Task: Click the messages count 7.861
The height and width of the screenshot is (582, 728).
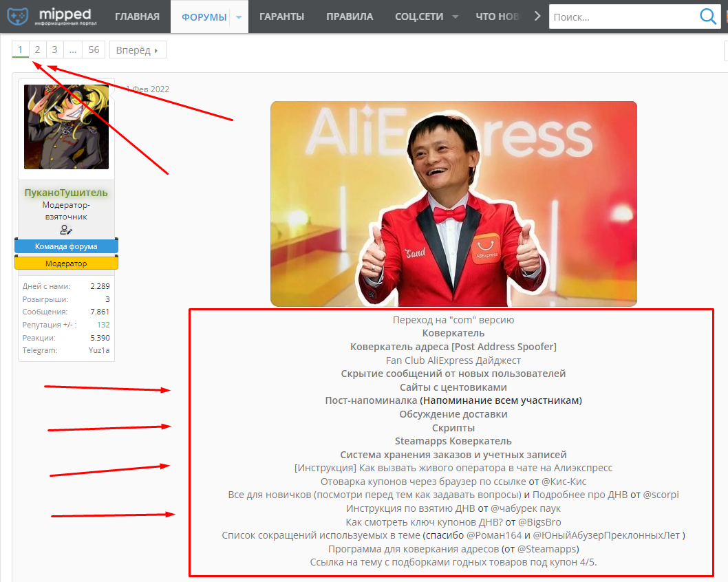Action: pos(100,312)
